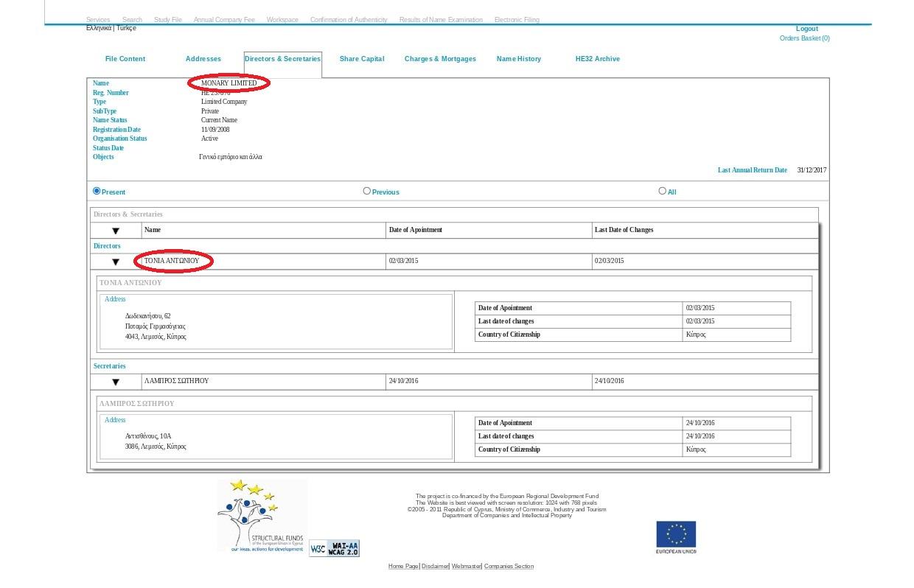Open the Companies Section footer link
The image size is (914, 588).
[x=509, y=566]
